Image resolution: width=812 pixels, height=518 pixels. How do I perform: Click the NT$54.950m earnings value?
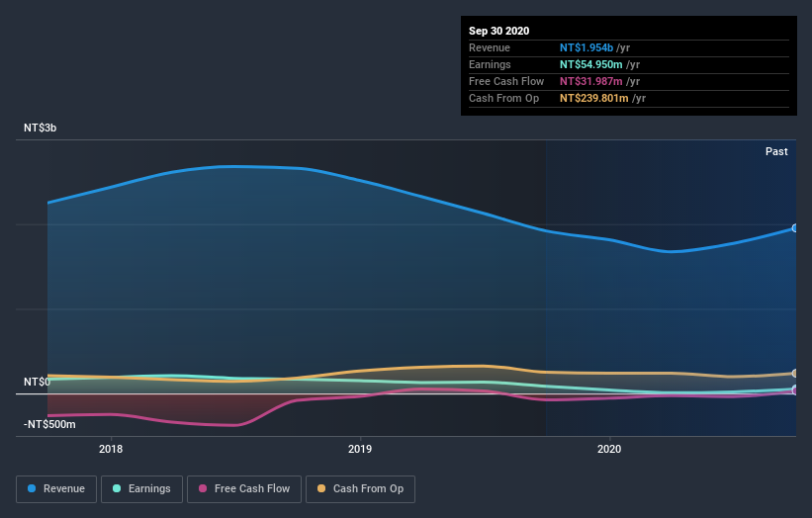tap(590, 64)
